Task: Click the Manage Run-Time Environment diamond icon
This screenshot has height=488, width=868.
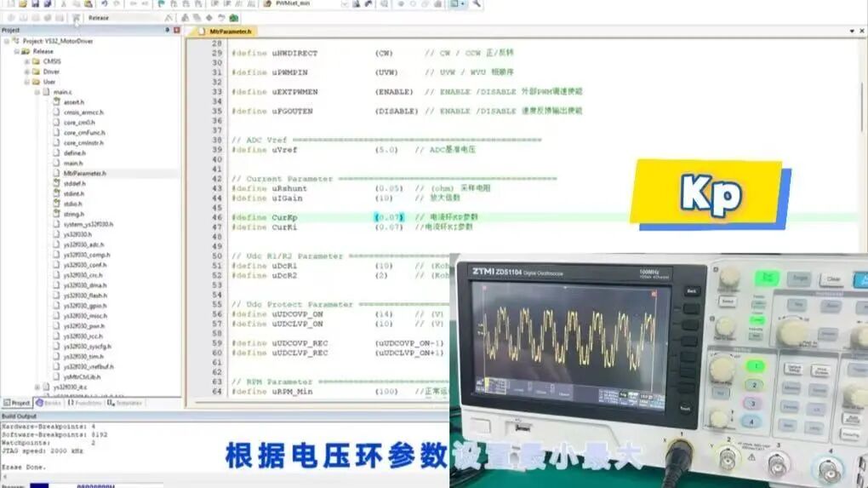Action: [x=209, y=18]
